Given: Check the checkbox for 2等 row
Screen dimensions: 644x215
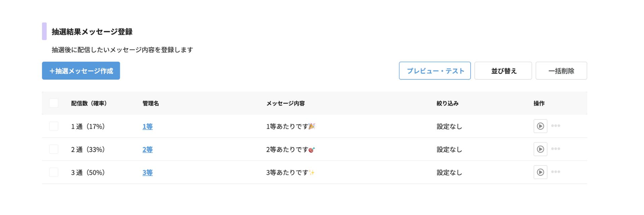Looking at the screenshot, I should click(x=54, y=149).
